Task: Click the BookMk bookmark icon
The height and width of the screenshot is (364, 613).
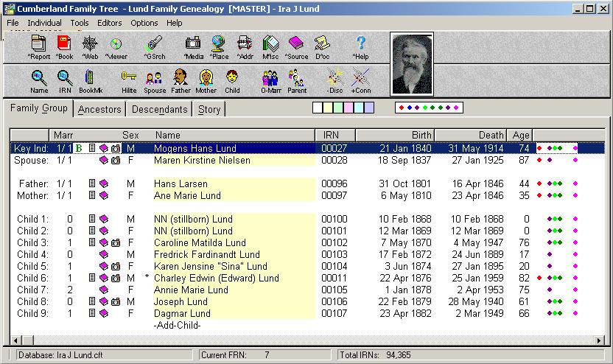Action: click(90, 80)
